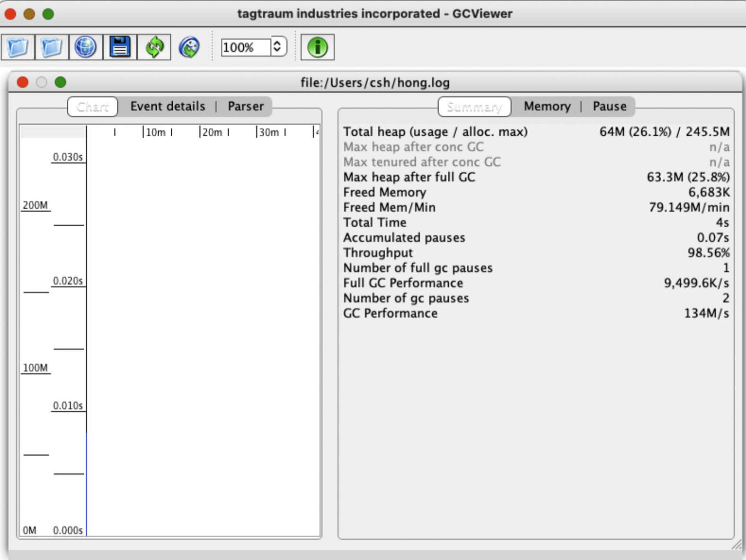The width and height of the screenshot is (746, 560).
Task: Click the '10m' time ruler mark
Action: (x=155, y=132)
